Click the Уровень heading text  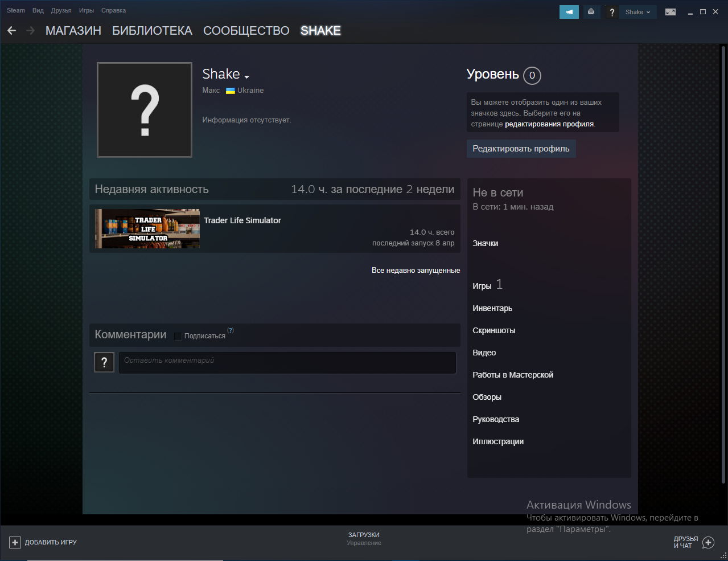pos(493,74)
